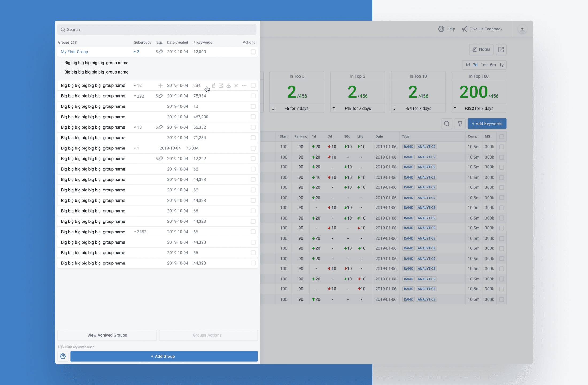
Task: Expand the group with 2852 subgroups
Action: click(x=135, y=232)
